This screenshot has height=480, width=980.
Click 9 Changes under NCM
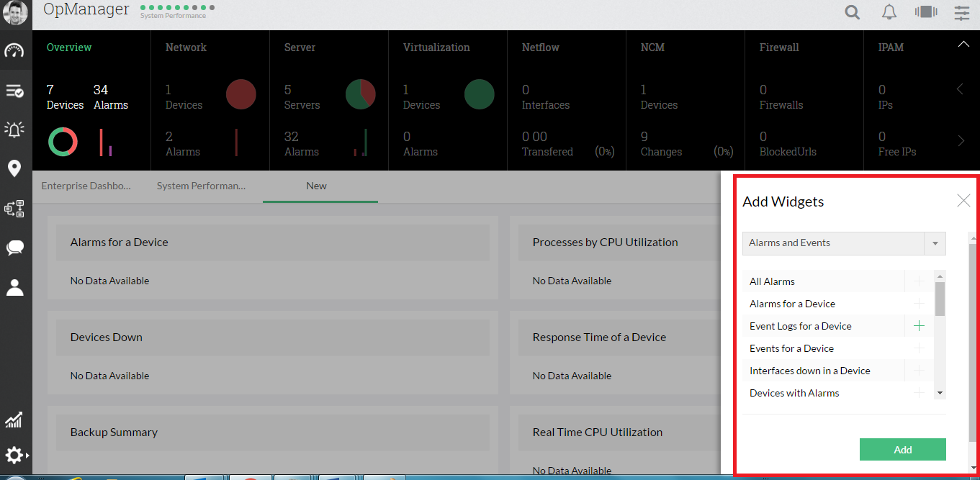click(x=661, y=144)
